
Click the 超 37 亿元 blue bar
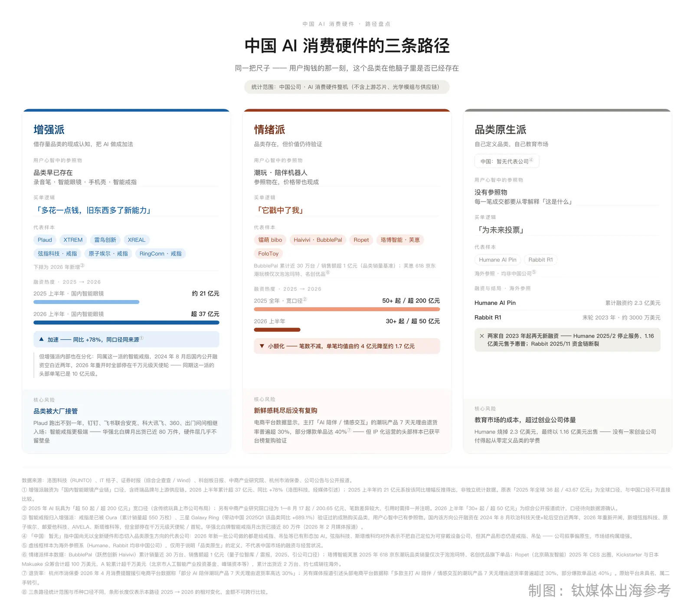(126, 323)
